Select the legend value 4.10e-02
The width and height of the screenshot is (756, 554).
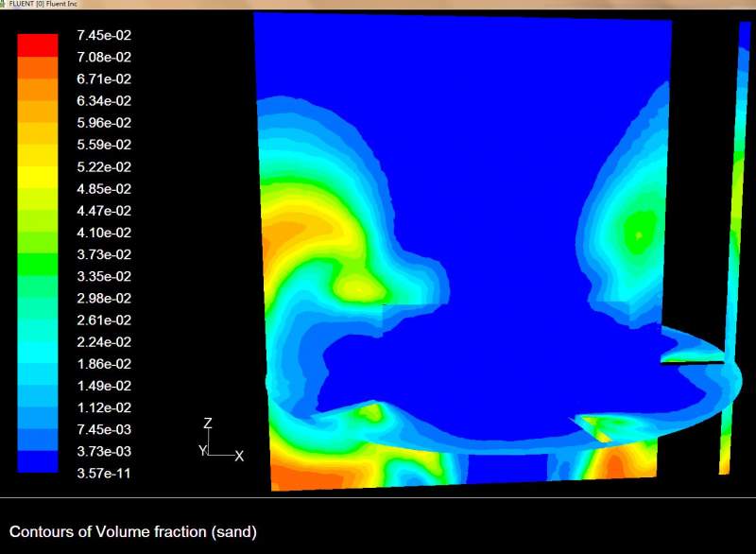104,233
